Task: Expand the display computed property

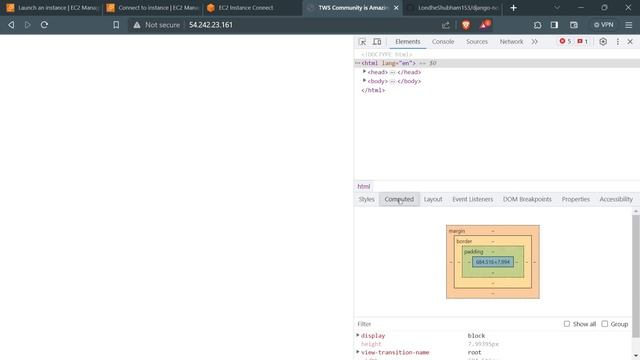Action: point(358,335)
